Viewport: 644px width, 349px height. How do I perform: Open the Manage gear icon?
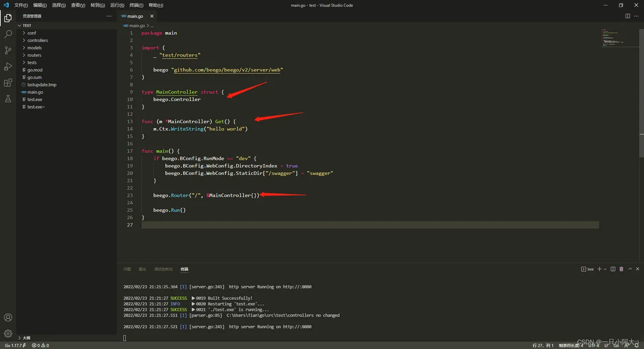[8, 333]
